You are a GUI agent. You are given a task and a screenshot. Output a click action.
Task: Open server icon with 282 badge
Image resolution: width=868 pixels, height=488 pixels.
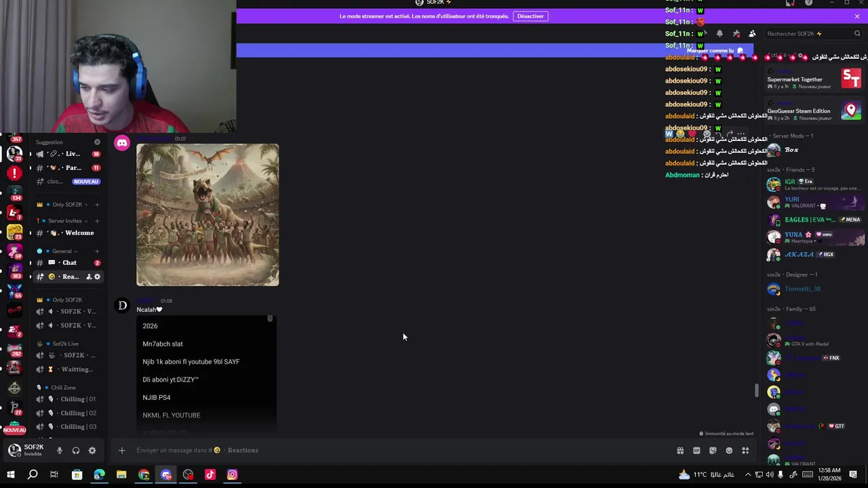14,350
